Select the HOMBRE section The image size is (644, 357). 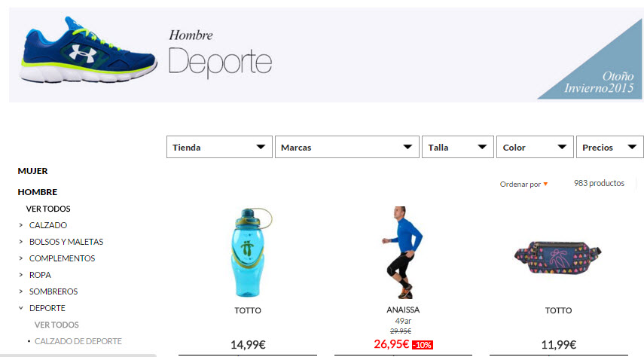38,192
